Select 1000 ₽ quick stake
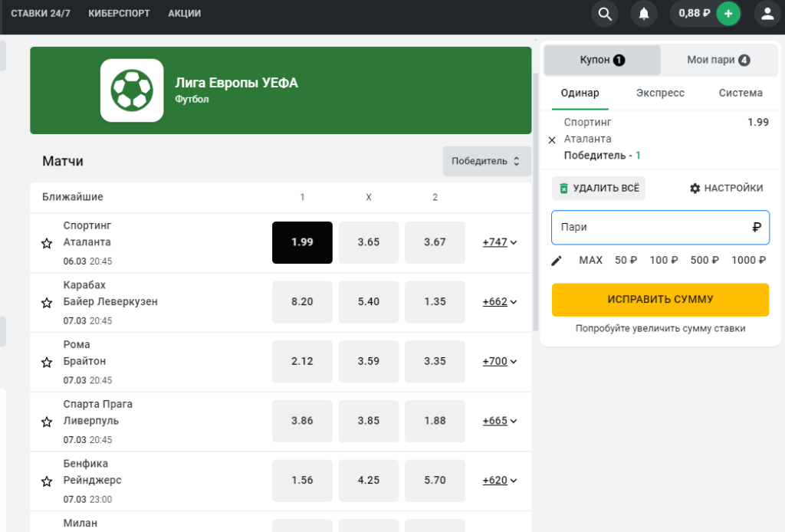The image size is (785, 532). point(748,260)
